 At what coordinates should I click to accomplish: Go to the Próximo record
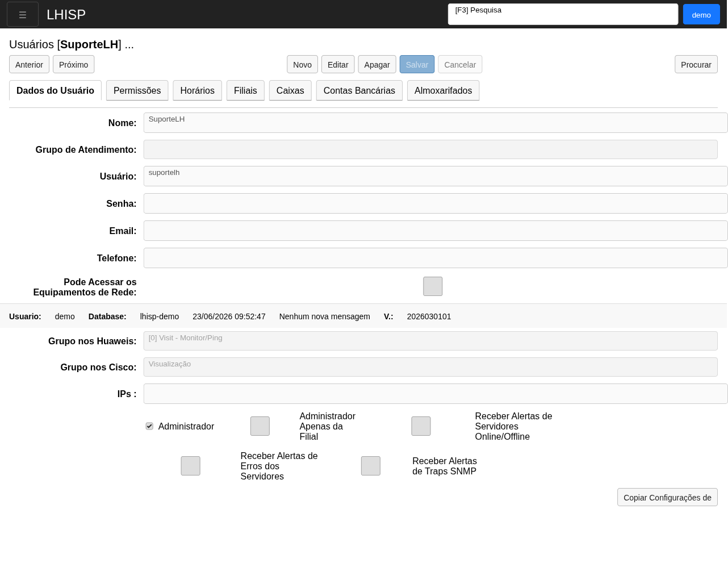[74, 64]
